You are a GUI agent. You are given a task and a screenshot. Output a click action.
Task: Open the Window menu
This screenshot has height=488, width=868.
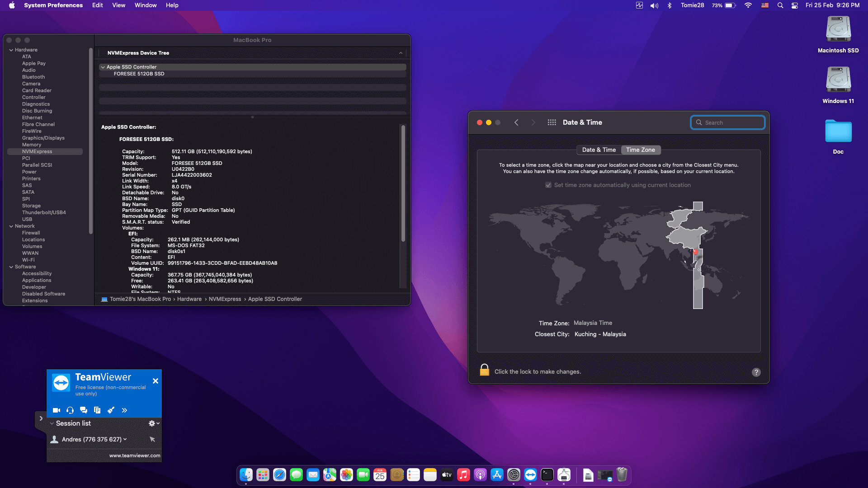tap(146, 5)
